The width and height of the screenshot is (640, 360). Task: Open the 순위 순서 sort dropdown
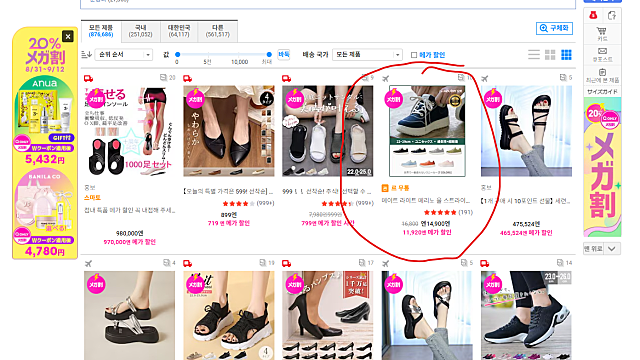point(124,54)
